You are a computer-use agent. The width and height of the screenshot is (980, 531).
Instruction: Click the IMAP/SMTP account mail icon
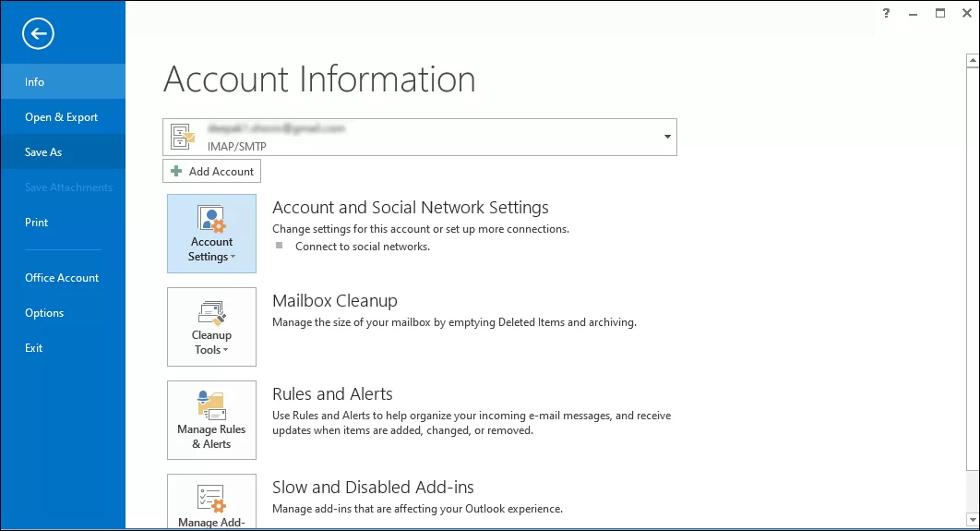pyautogui.click(x=183, y=137)
